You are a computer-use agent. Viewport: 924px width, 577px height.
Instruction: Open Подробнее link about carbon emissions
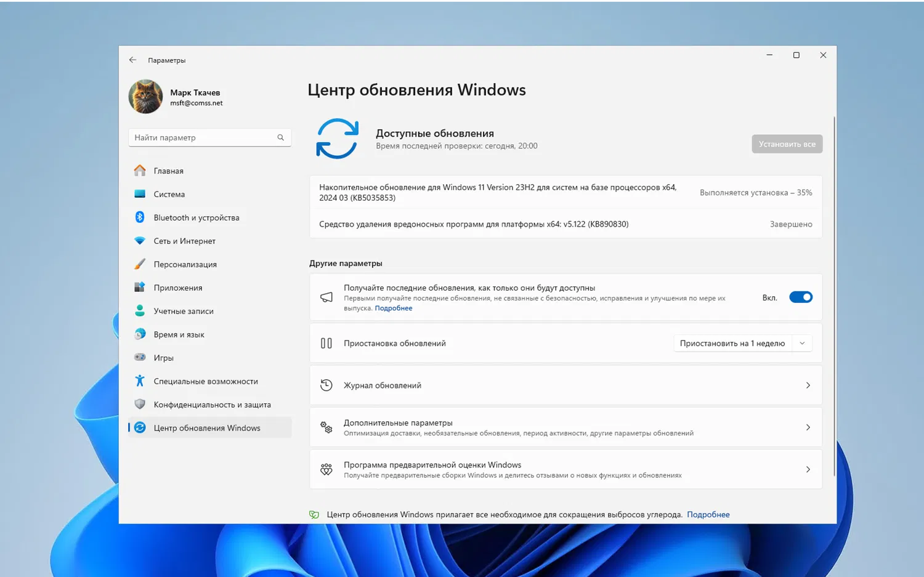[708, 515]
